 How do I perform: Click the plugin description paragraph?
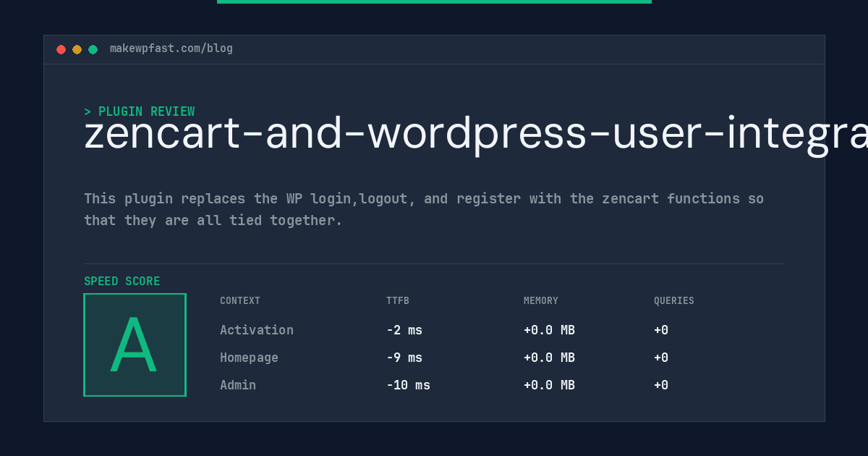(424, 209)
